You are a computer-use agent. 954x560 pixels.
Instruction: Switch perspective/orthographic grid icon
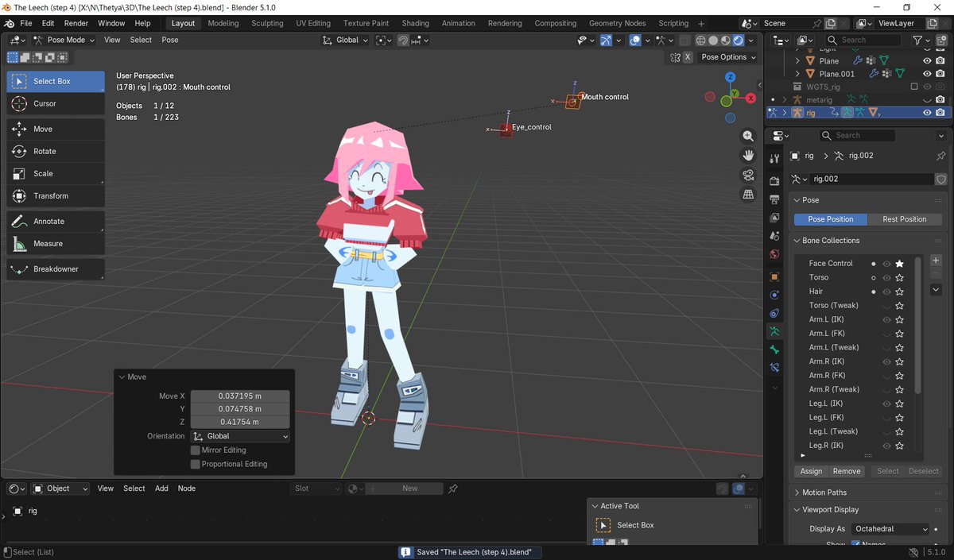click(x=748, y=194)
